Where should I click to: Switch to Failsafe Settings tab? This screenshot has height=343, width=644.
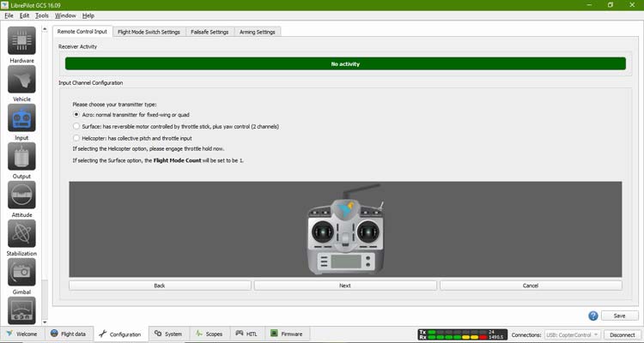click(210, 32)
